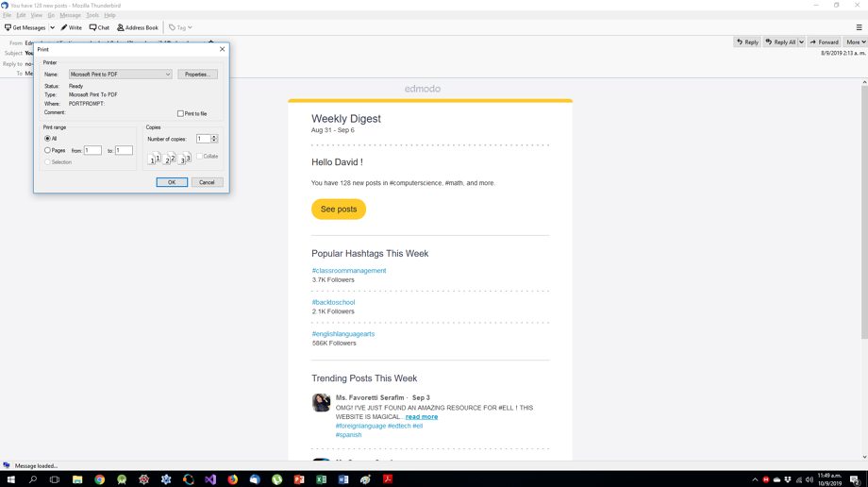Open the Chat toolbar button

point(99,27)
